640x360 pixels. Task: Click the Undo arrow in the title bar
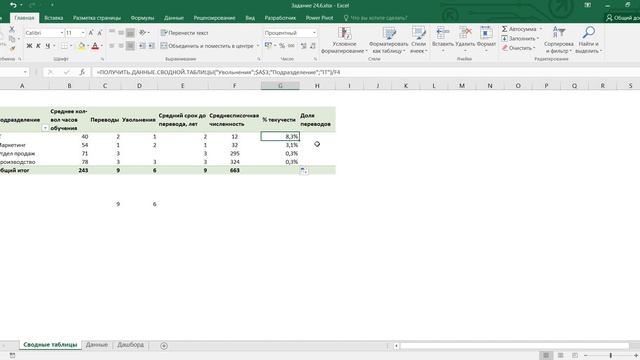pyautogui.click(x=13, y=5)
